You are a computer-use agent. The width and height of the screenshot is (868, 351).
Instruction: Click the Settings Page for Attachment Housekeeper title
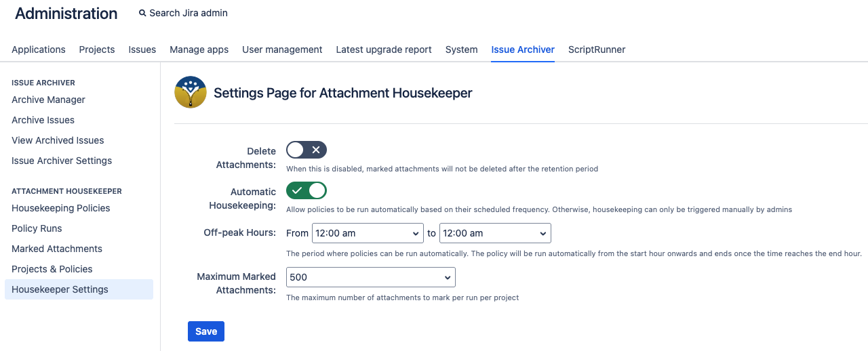(x=343, y=93)
